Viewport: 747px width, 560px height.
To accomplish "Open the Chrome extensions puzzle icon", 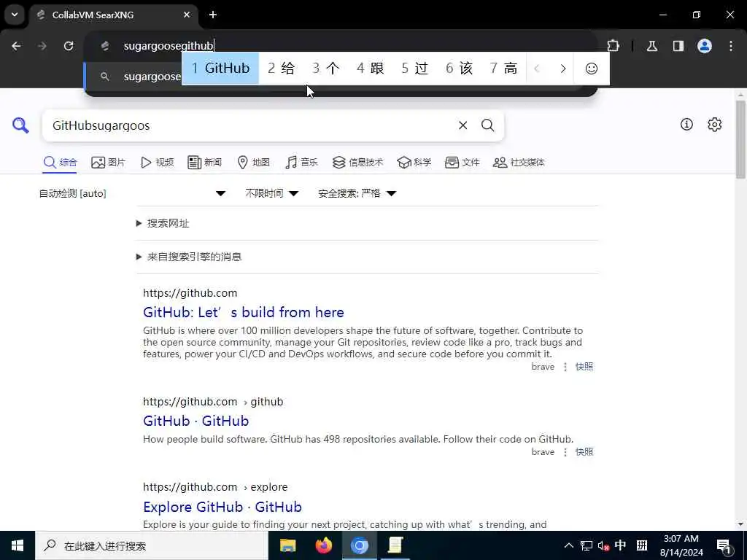I will click(x=613, y=46).
